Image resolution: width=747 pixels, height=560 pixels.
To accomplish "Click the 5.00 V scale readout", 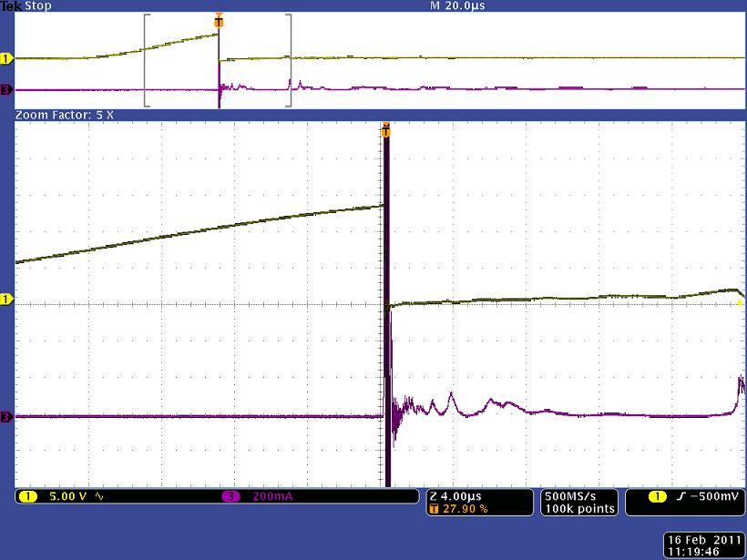I will coord(68,496).
